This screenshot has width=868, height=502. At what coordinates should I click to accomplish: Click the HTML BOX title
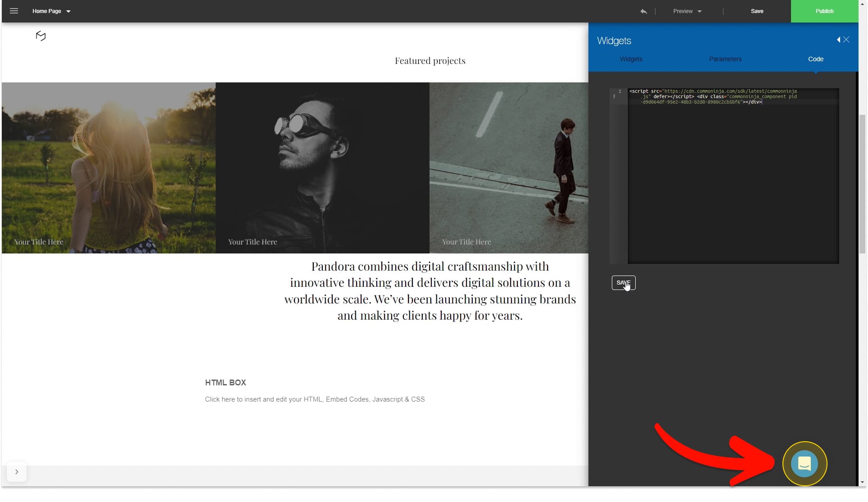pyautogui.click(x=226, y=383)
